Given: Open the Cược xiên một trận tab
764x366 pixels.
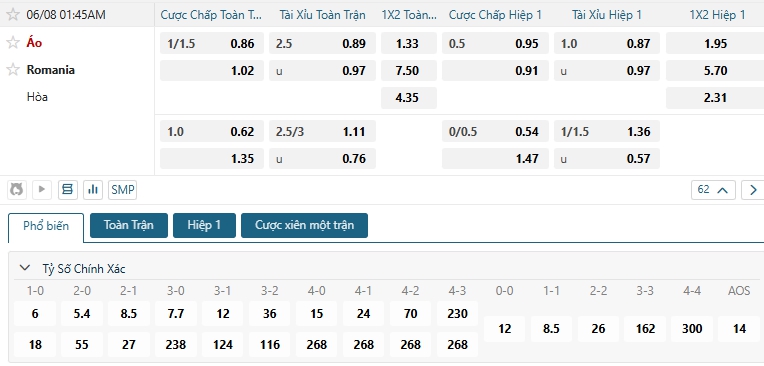Looking at the screenshot, I should click(305, 225).
